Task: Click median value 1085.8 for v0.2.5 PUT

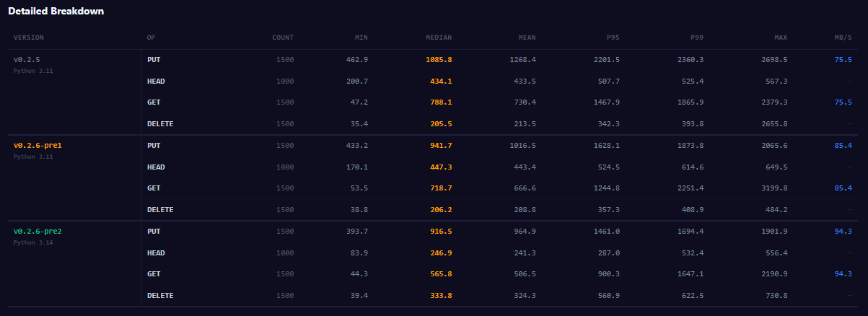Action: (x=439, y=59)
